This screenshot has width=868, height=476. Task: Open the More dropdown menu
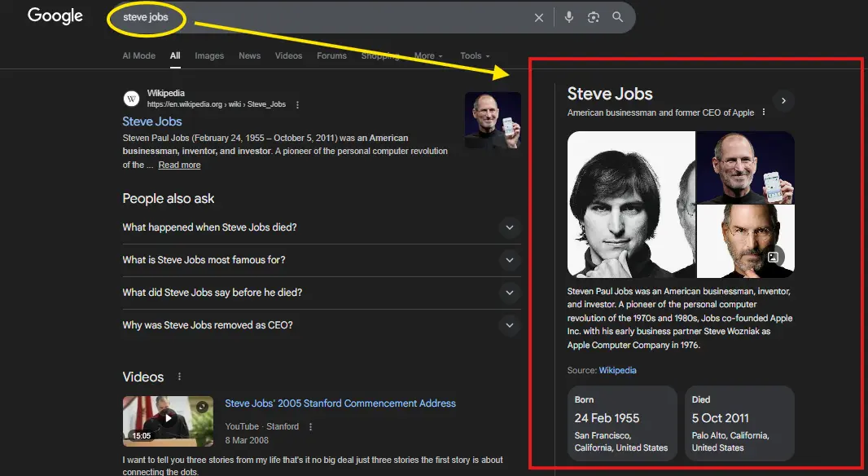click(x=428, y=56)
